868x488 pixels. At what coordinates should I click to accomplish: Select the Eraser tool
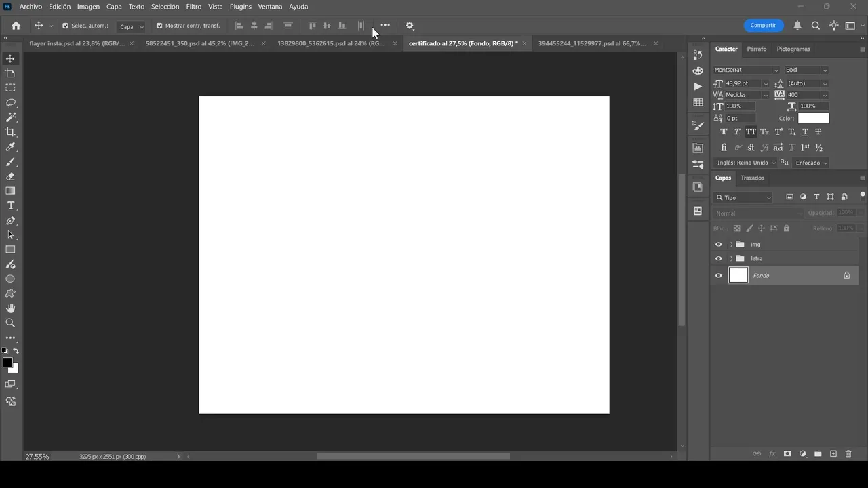[x=10, y=176]
